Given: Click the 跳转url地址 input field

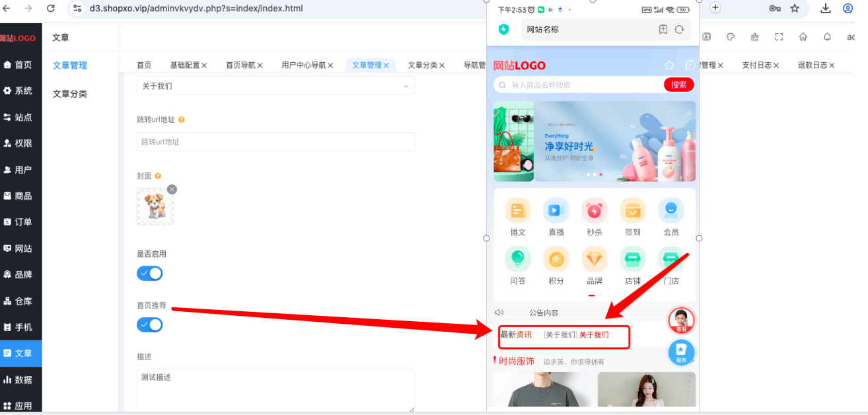Looking at the screenshot, I should pos(275,141).
